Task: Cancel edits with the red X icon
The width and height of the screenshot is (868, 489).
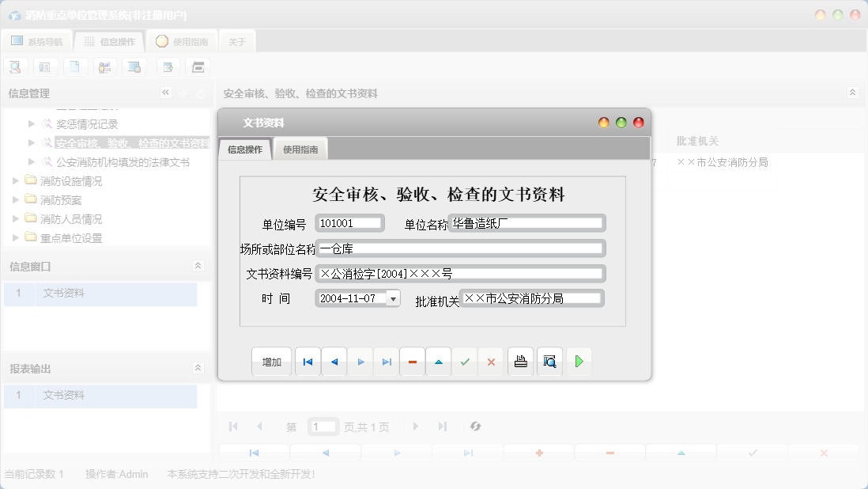Action: [x=491, y=362]
